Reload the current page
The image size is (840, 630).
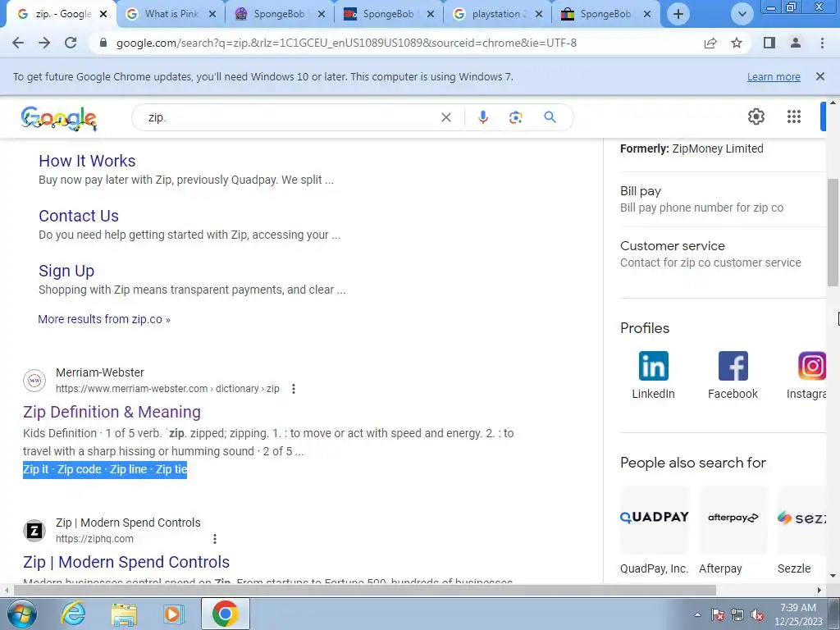pos(71,43)
